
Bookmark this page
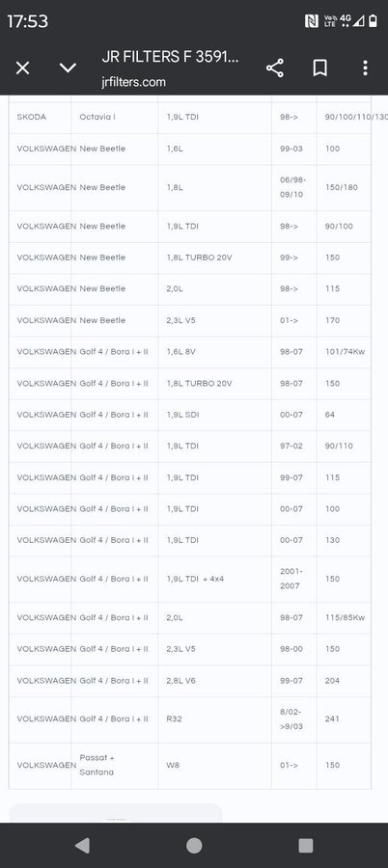click(x=319, y=68)
